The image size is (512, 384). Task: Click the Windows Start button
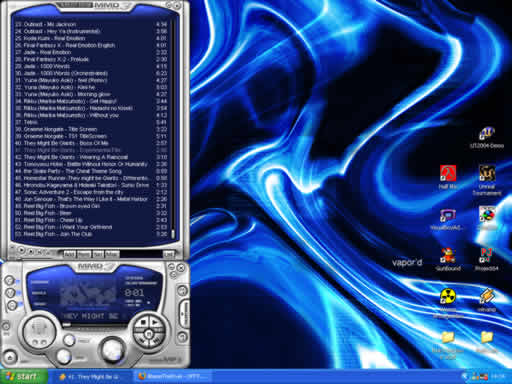click(23, 377)
